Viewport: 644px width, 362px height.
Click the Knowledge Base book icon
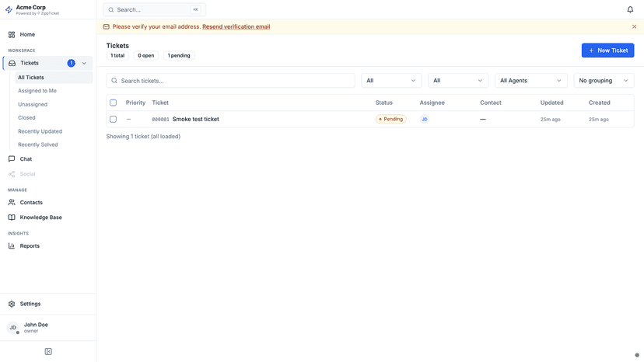(x=12, y=218)
